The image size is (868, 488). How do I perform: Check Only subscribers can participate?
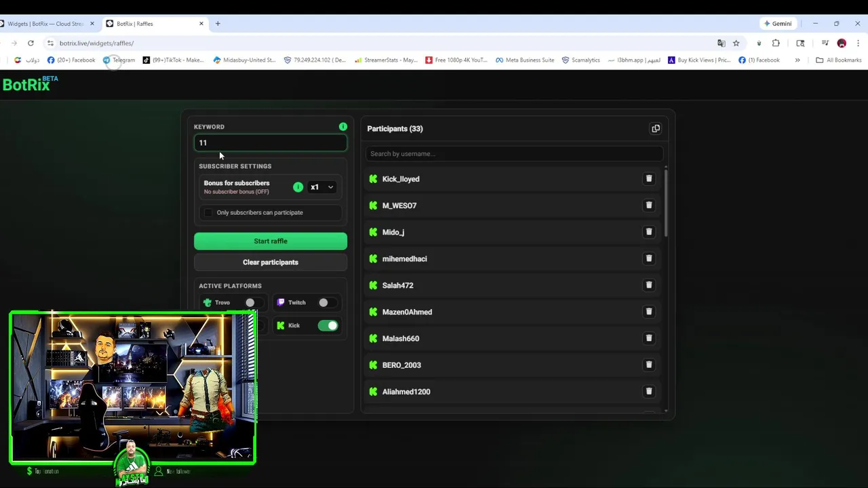pos(209,213)
